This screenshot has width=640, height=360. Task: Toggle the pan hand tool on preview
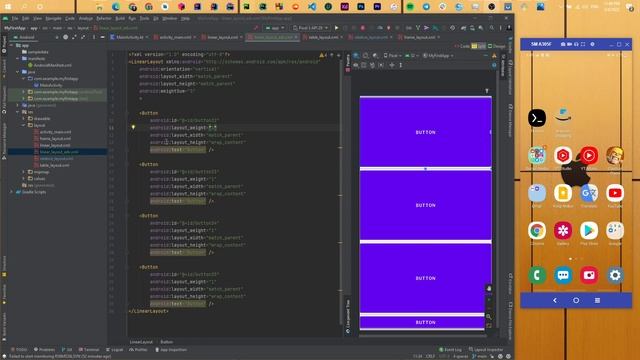pos(489,288)
